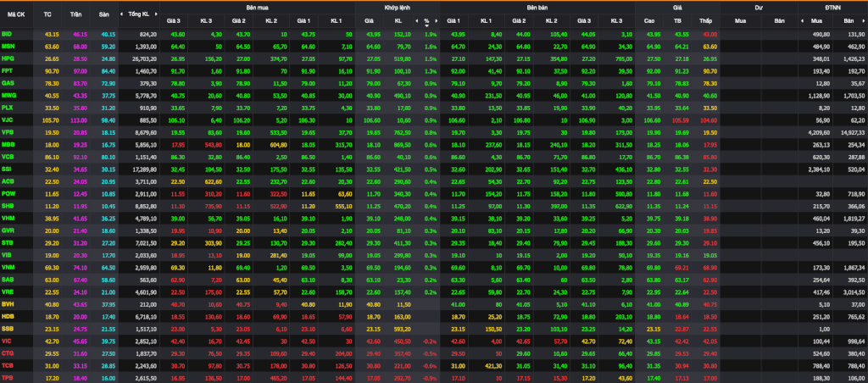Viewport: 868px width, 383px height.
Task: Open the red CTG stock symbol
Action: (8, 352)
